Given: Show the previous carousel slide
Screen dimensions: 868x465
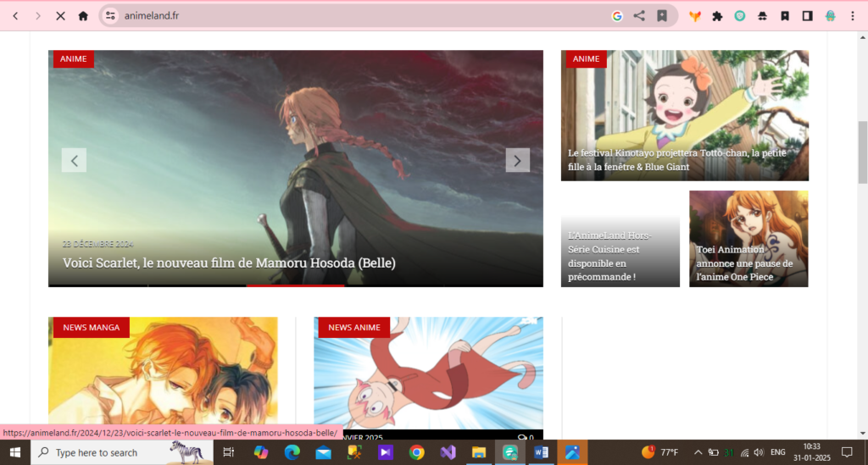Looking at the screenshot, I should tap(75, 160).
